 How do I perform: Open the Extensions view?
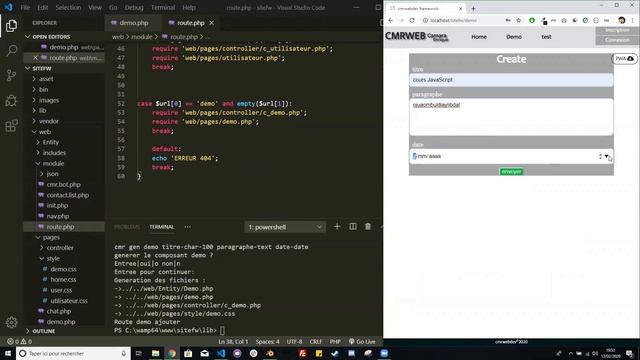click(x=11, y=126)
